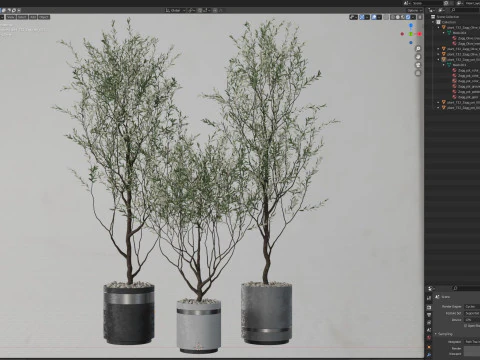Toggle Open Shading Language checkbox
The image size is (480, 360).
tap(465, 326)
